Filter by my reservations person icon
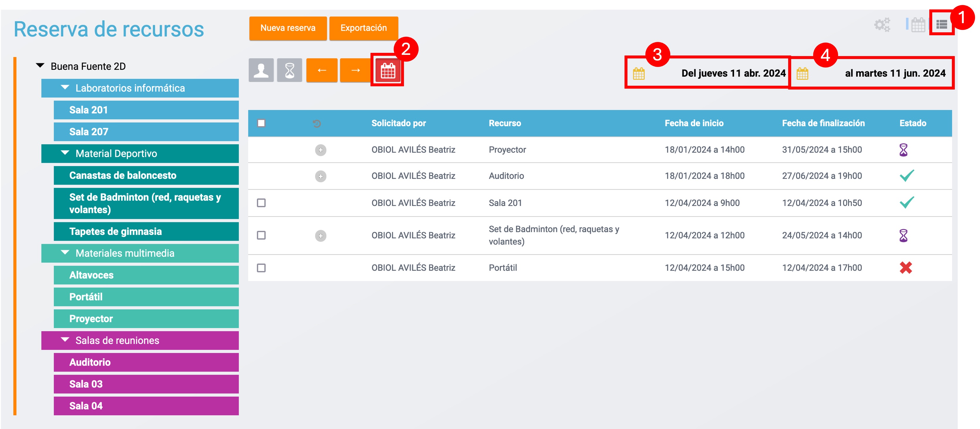Screen dimensions: 980x429 (261, 70)
